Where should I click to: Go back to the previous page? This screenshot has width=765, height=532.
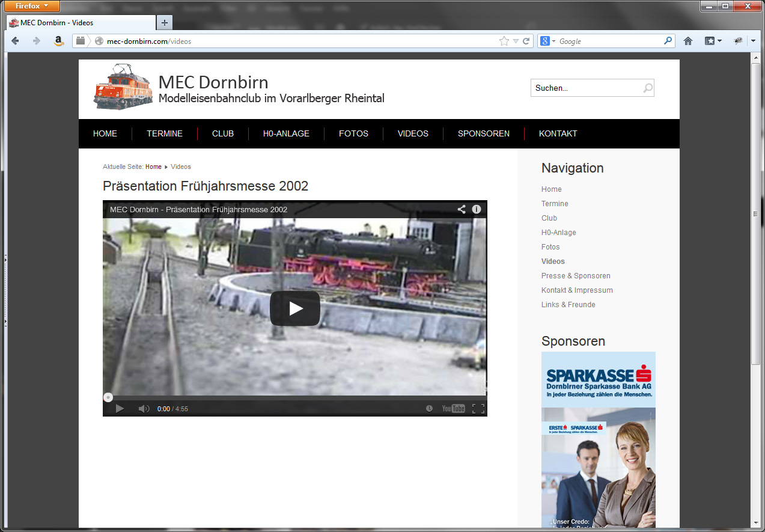[15, 41]
